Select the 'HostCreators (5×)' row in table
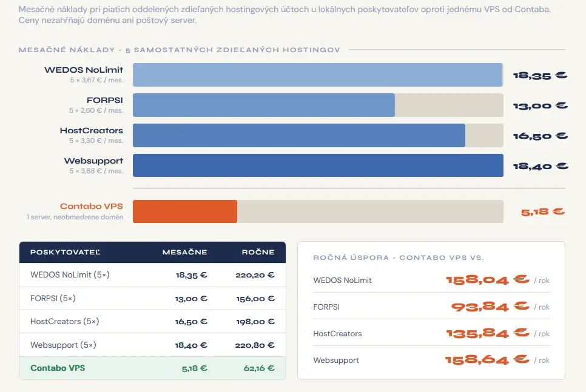The image size is (586, 392). point(64,322)
